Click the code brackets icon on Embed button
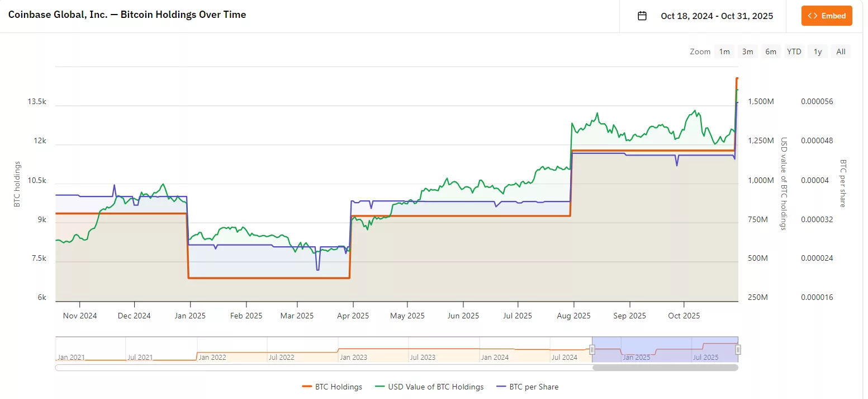Screen dimensions: 868x399 tap(813, 16)
